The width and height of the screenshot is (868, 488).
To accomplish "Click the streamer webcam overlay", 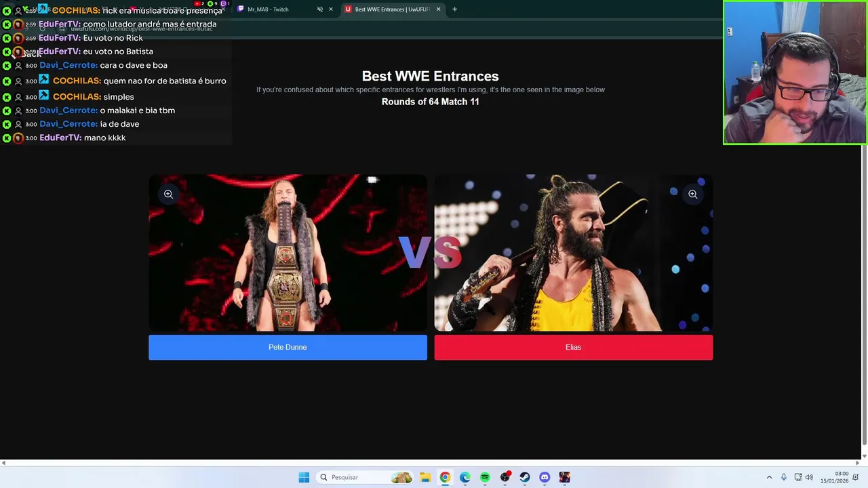I will pyautogui.click(x=795, y=73).
